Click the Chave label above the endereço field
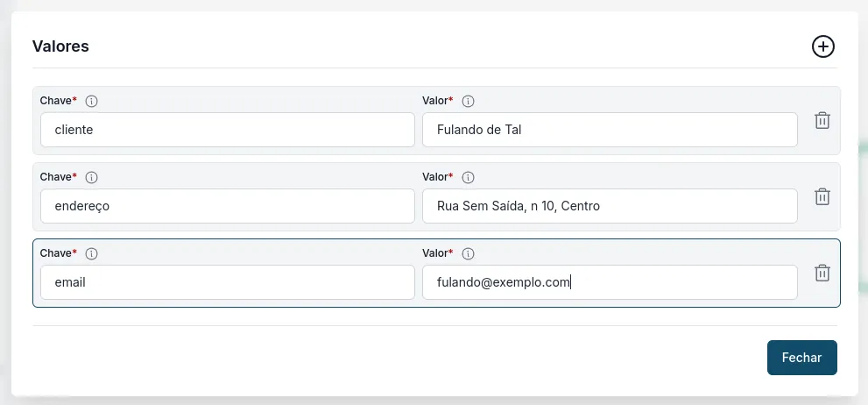 point(58,177)
